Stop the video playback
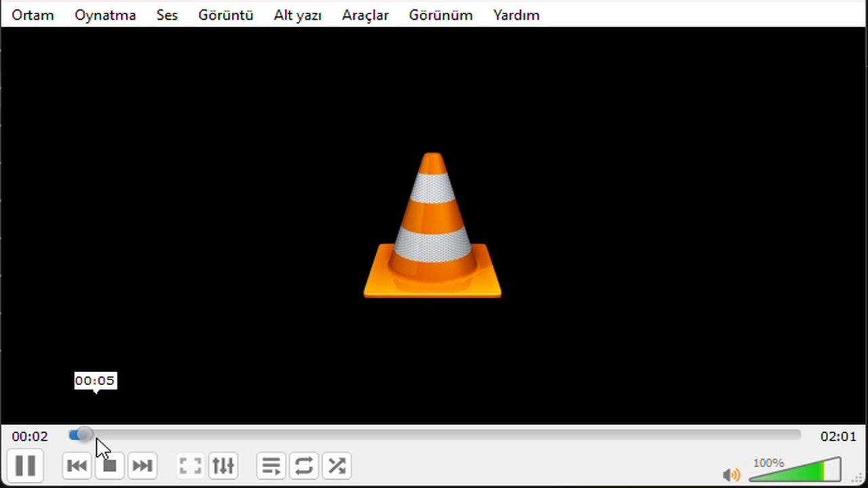Screen dimensions: 868x488 [x=109, y=466]
